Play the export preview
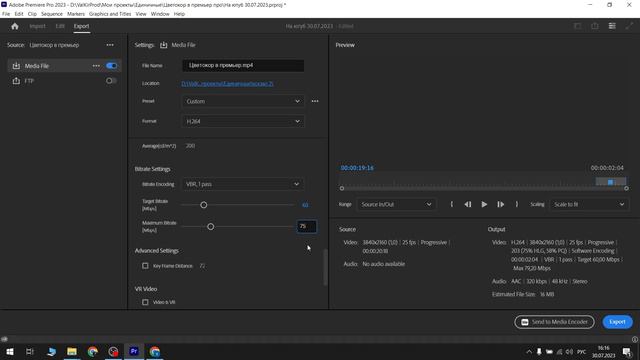Screen dimensions: 640x360 (x=484, y=204)
